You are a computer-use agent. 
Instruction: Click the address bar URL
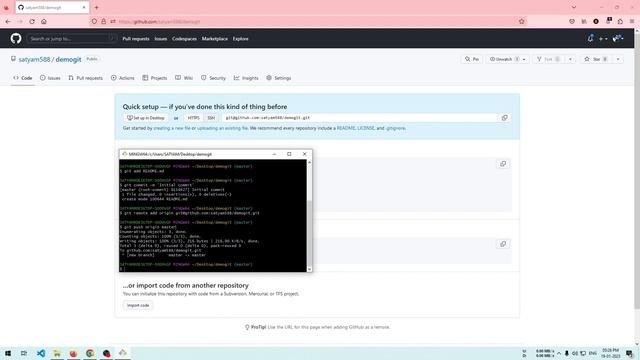click(159, 22)
